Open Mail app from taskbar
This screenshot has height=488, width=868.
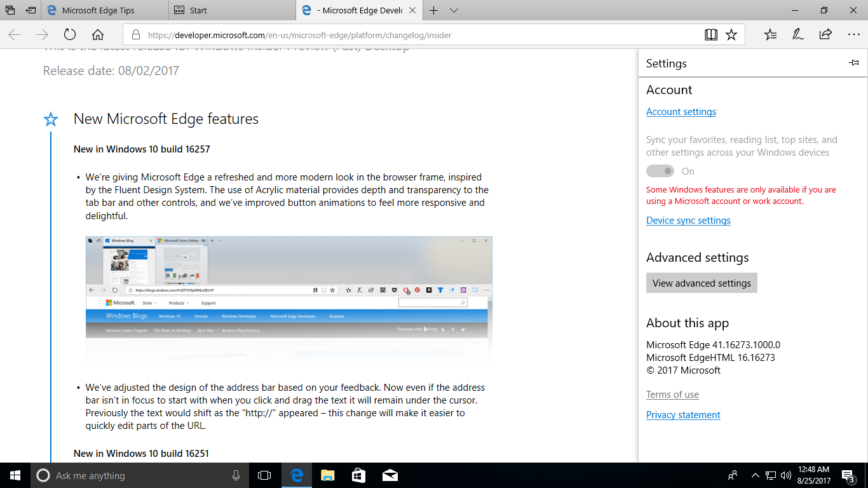click(x=390, y=475)
